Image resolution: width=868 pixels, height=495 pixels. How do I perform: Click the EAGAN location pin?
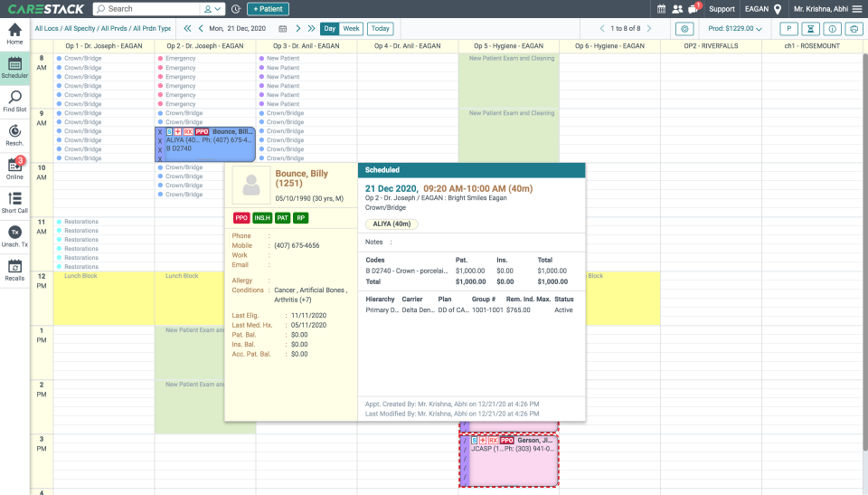pos(778,9)
